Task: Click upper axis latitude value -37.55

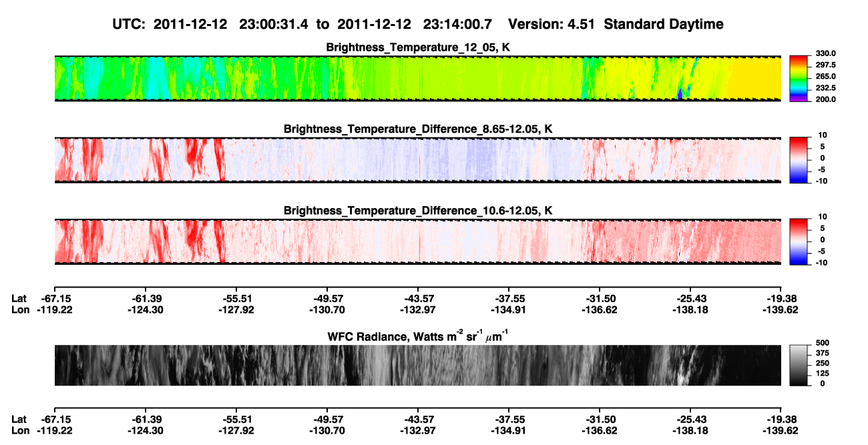Action: [508, 298]
